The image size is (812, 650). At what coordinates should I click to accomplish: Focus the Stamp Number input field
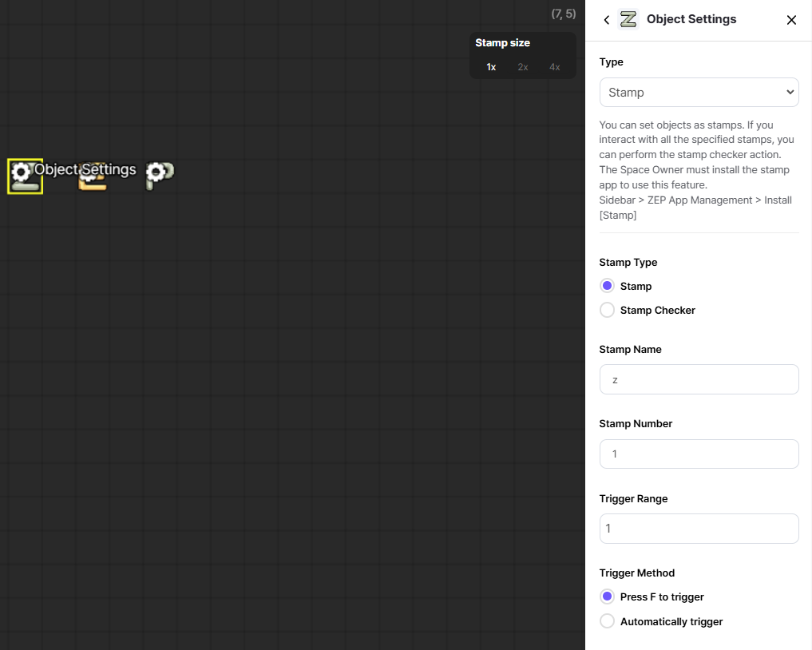click(699, 454)
